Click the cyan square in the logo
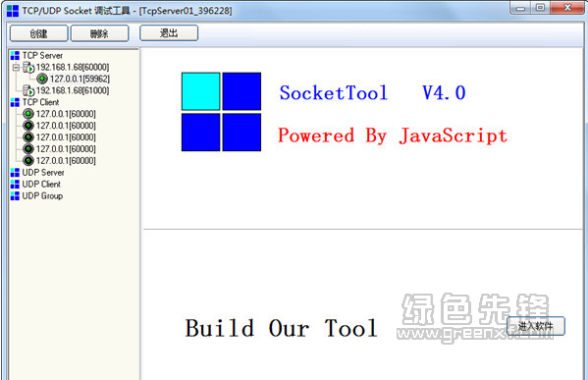Image resolution: width=588 pixels, height=380 pixels. pos(201,91)
